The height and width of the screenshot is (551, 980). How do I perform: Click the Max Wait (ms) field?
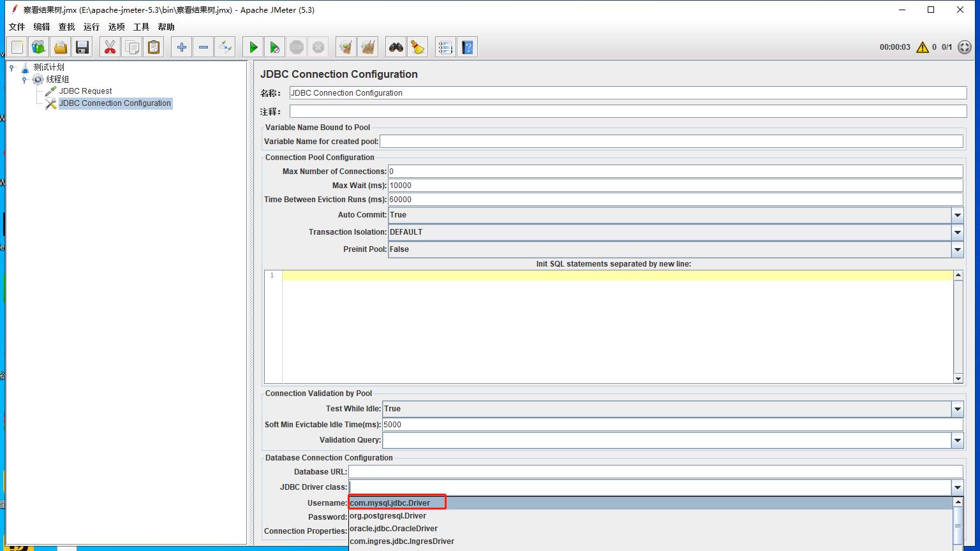point(676,186)
